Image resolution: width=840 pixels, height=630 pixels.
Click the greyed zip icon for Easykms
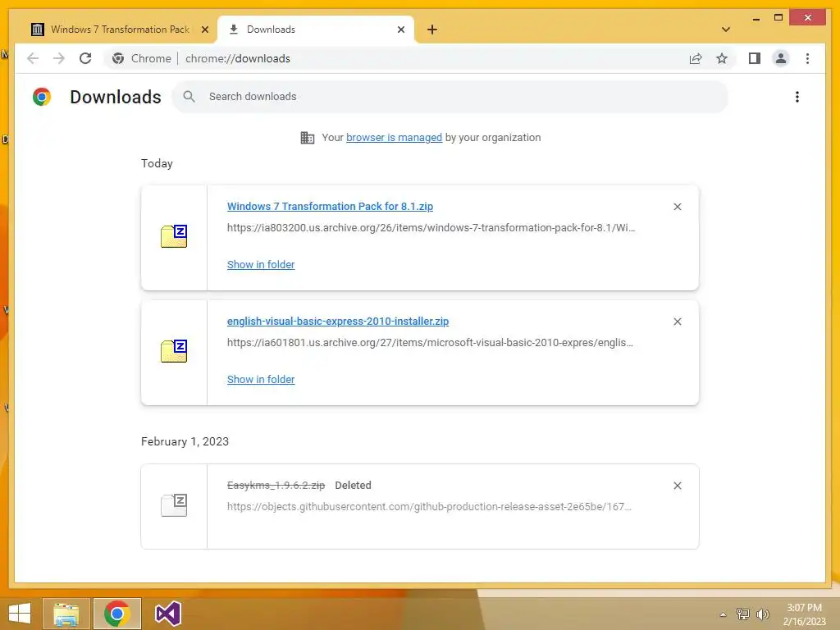pyautogui.click(x=174, y=505)
